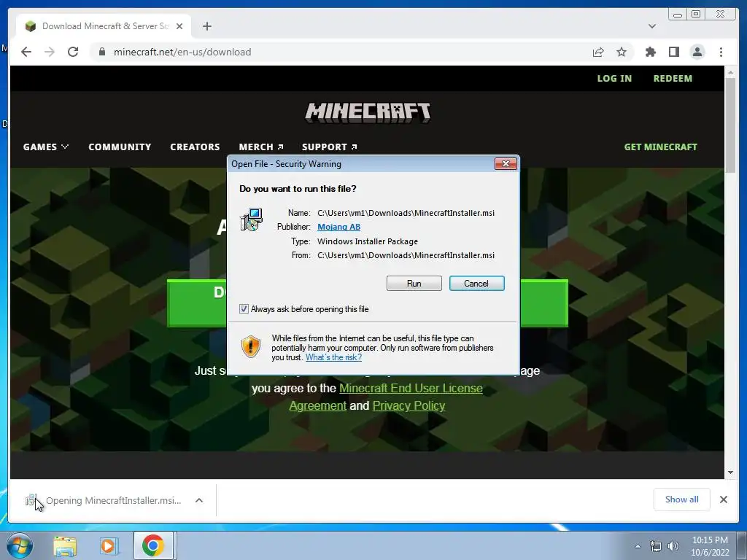Click the page scrollbar down arrow
Image resolution: width=747 pixels, height=560 pixels.
point(730,472)
